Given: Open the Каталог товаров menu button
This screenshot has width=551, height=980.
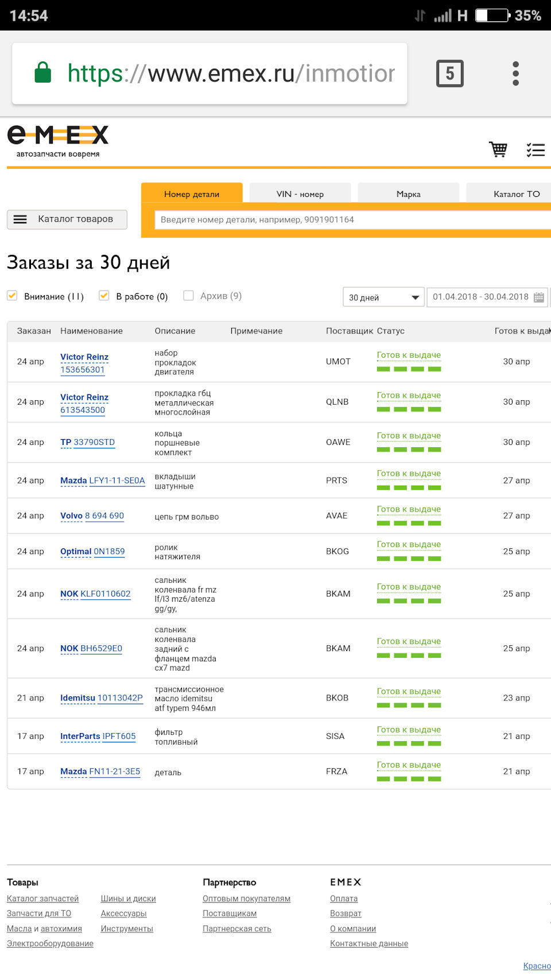Looking at the screenshot, I should pyautogui.click(x=67, y=219).
